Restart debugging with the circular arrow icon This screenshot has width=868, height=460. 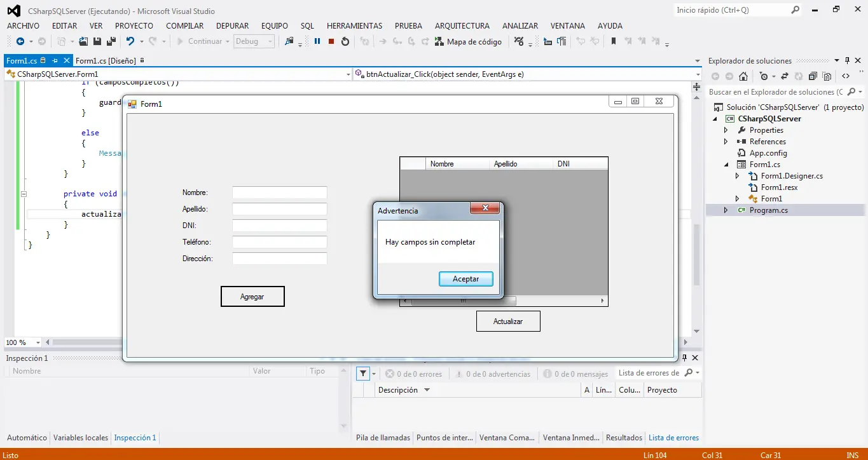(345, 41)
